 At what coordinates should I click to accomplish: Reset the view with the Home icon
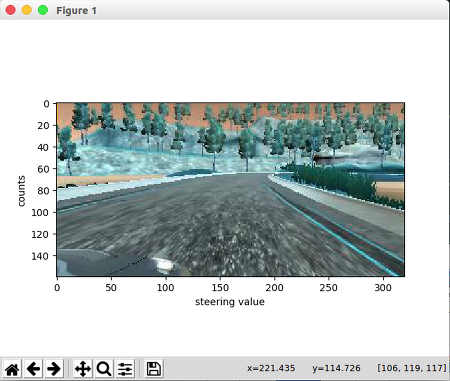(x=12, y=369)
